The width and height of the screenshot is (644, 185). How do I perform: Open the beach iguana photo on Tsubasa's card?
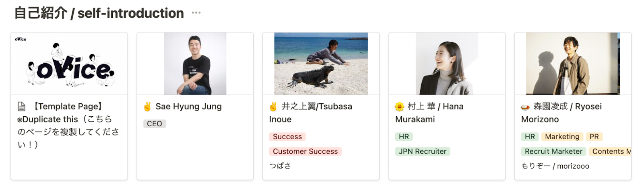coord(321,64)
